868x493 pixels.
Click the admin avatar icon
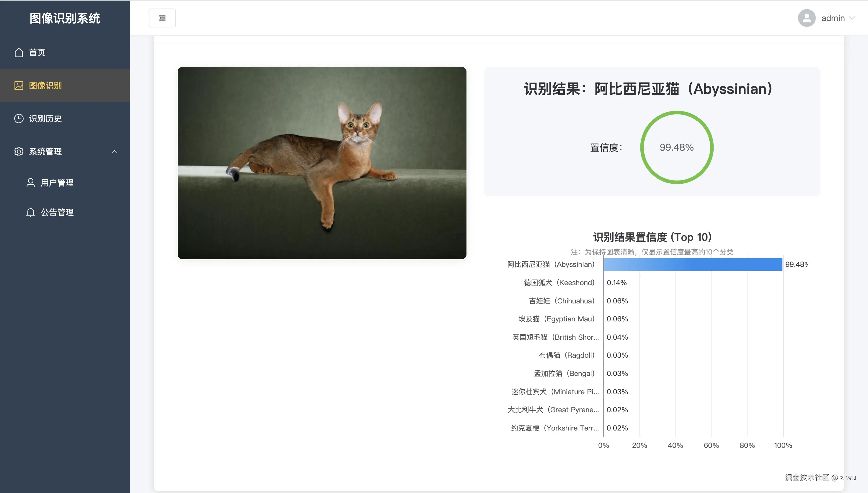pyautogui.click(x=806, y=18)
